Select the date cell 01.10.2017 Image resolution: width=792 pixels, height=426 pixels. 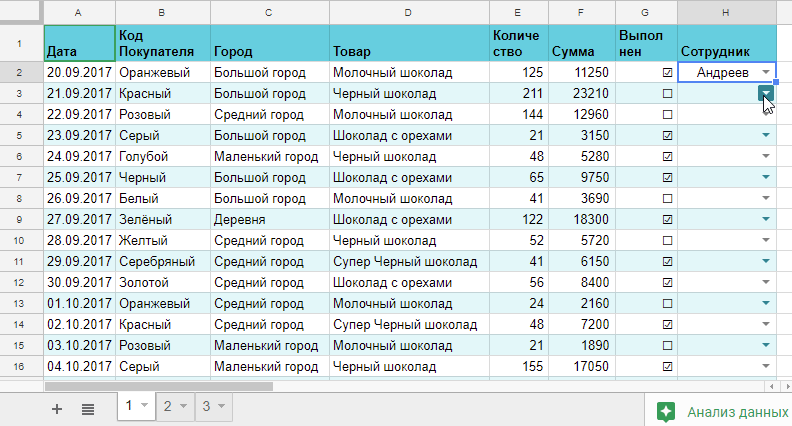click(x=79, y=304)
